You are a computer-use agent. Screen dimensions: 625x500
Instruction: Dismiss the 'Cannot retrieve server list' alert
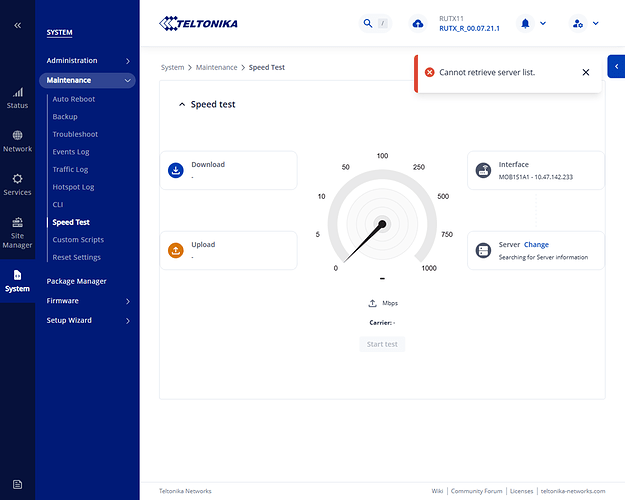click(x=586, y=72)
